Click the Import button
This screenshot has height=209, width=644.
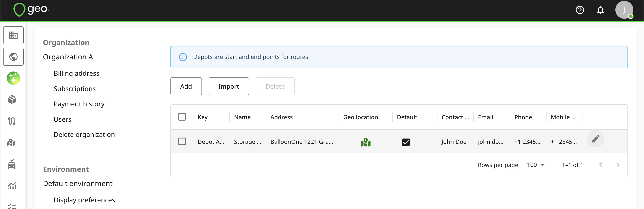(x=229, y=86)
